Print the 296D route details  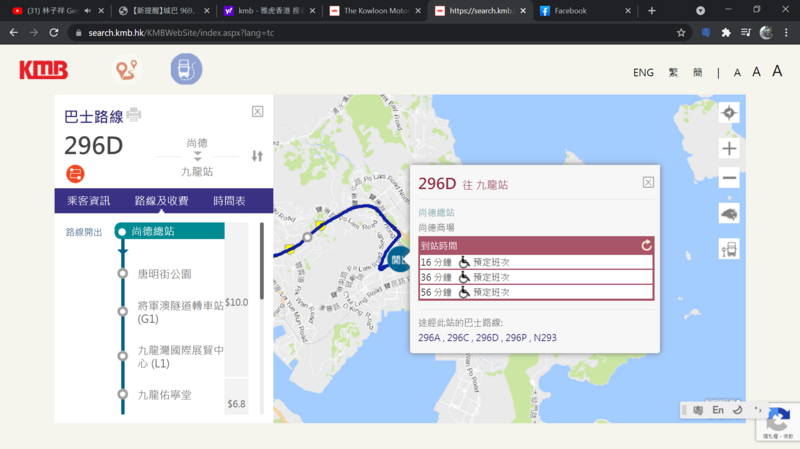click(134, 115)
